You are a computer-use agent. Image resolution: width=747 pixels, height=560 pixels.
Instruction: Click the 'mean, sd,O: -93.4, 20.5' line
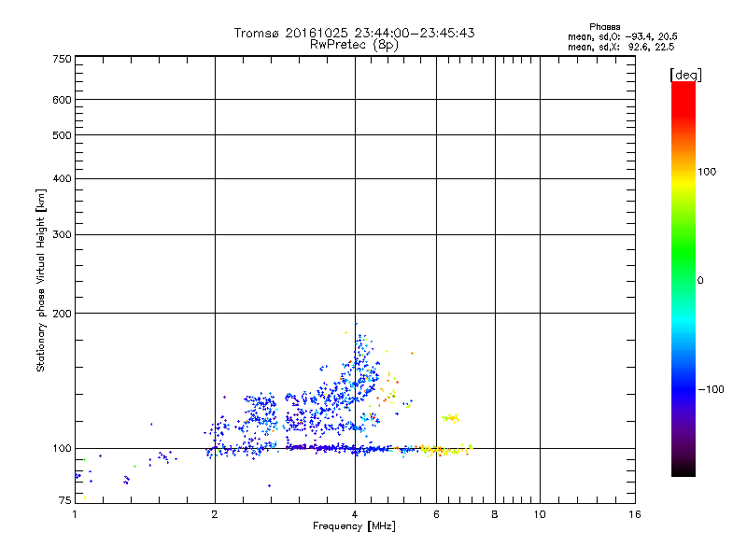622,36
